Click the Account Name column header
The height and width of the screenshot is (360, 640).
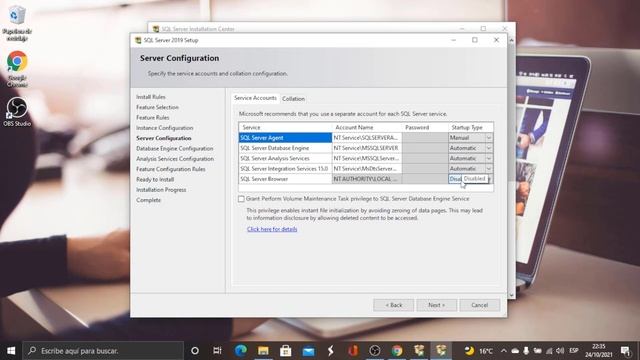(367, 127)
